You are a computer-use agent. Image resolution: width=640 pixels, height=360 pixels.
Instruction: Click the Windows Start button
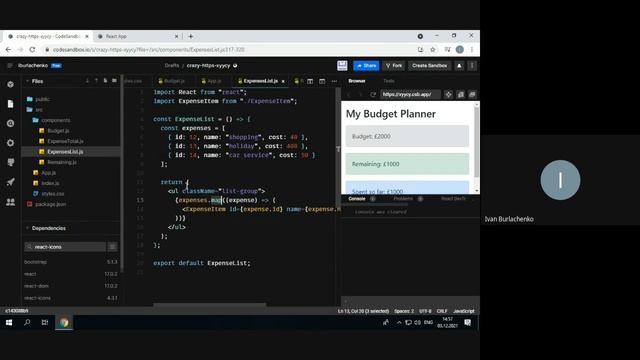point(9,322)
